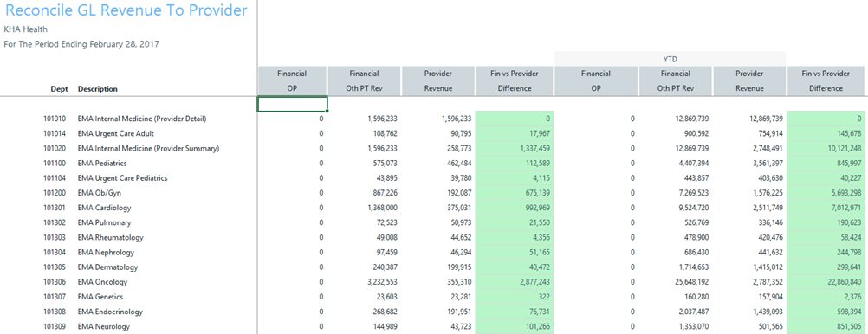Screen dimensions: 868x334
Task: Select EMA Rheumatology label
Action: tap(111, 238)
